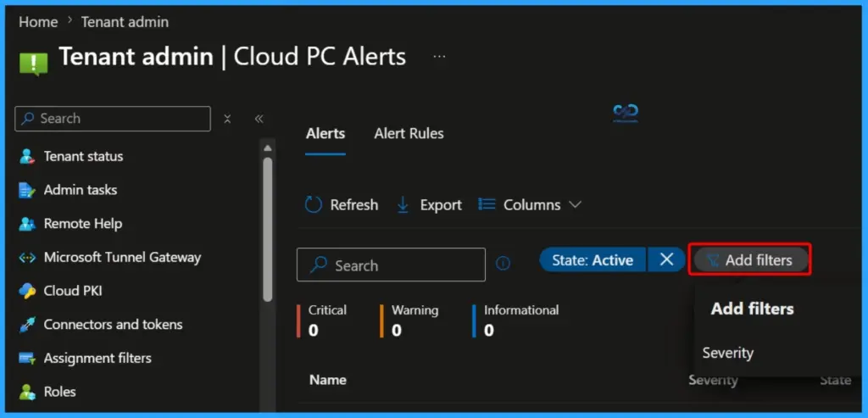The image size is (868, 418).
Task: Open Microsoft Tunnel Gateway in sidebar
Action: (122, 258)
